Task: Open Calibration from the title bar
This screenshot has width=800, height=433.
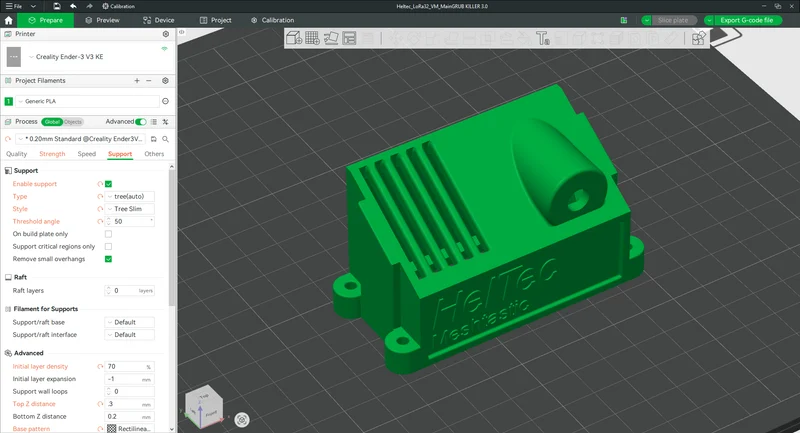Action: [118, 6]
